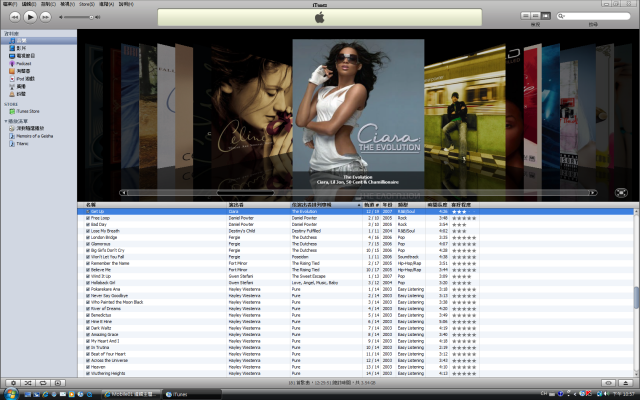Uncheck the Hollaback Girl checkbox

point(88,283)
